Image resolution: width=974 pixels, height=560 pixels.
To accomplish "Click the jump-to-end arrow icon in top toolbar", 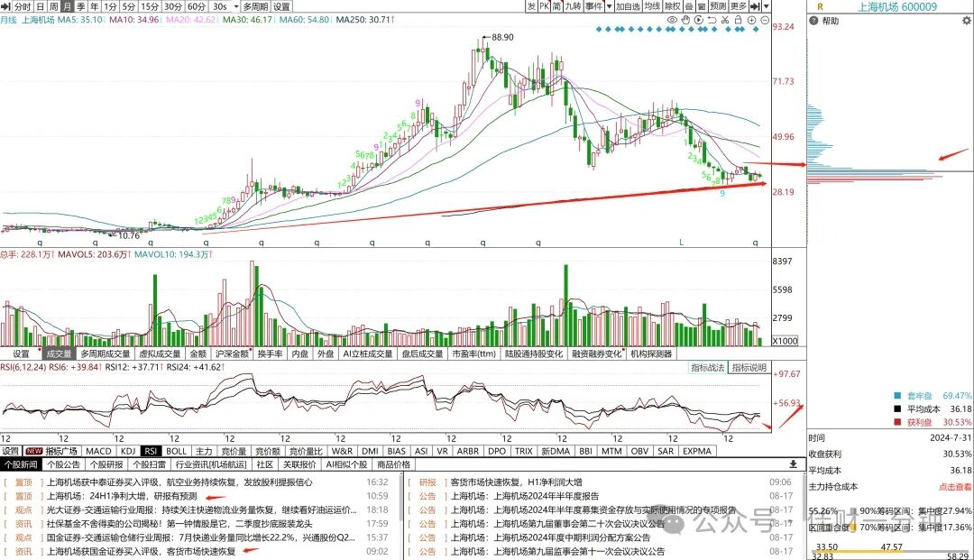I will coord(756,6).
